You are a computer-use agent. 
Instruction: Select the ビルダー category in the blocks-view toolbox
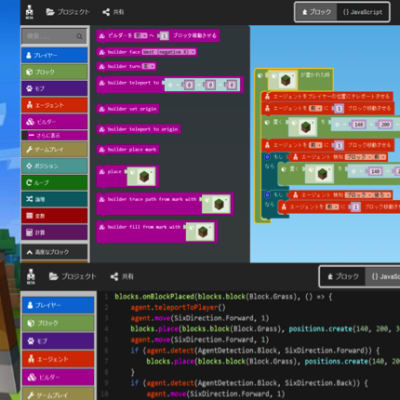(x=54, y=122)
